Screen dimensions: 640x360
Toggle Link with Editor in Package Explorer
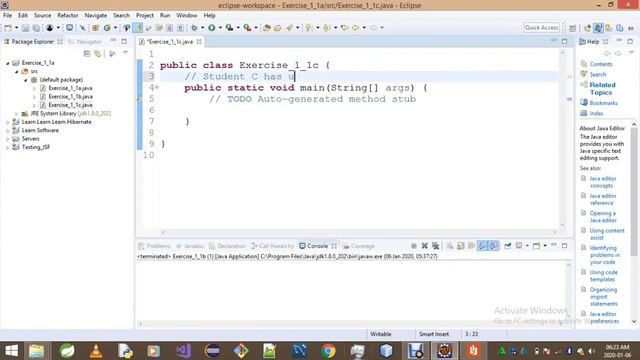[x=98, y=53]
